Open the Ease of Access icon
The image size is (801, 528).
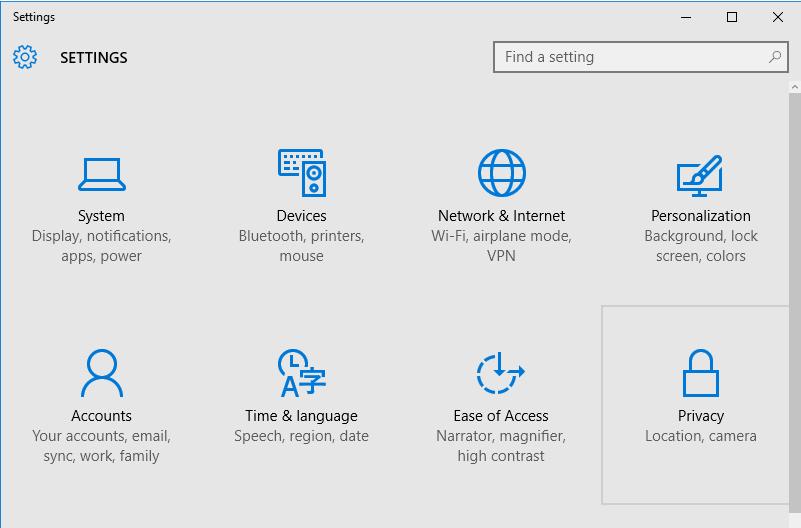coord(501,373)
